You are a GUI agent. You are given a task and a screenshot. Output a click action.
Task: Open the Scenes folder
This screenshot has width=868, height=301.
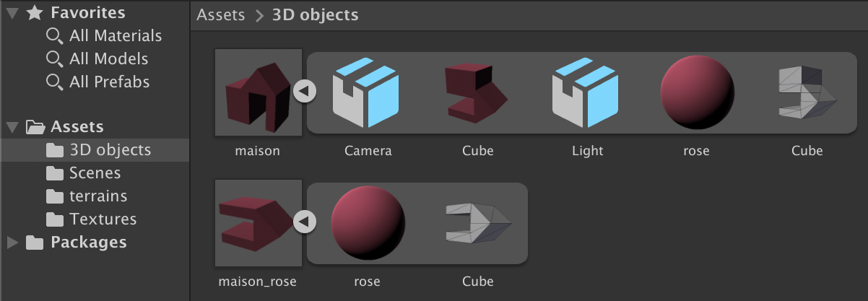(94, 173)
